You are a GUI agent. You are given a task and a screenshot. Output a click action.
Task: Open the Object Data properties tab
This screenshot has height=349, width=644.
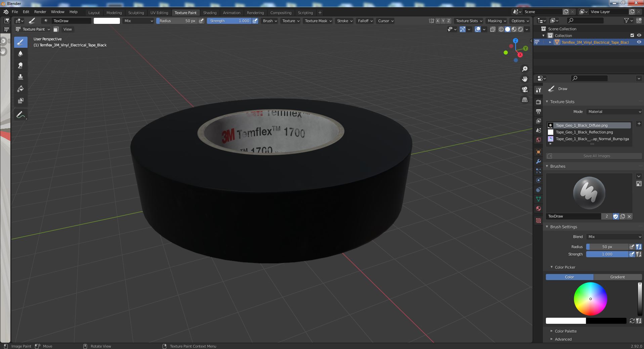pos(539,199)
